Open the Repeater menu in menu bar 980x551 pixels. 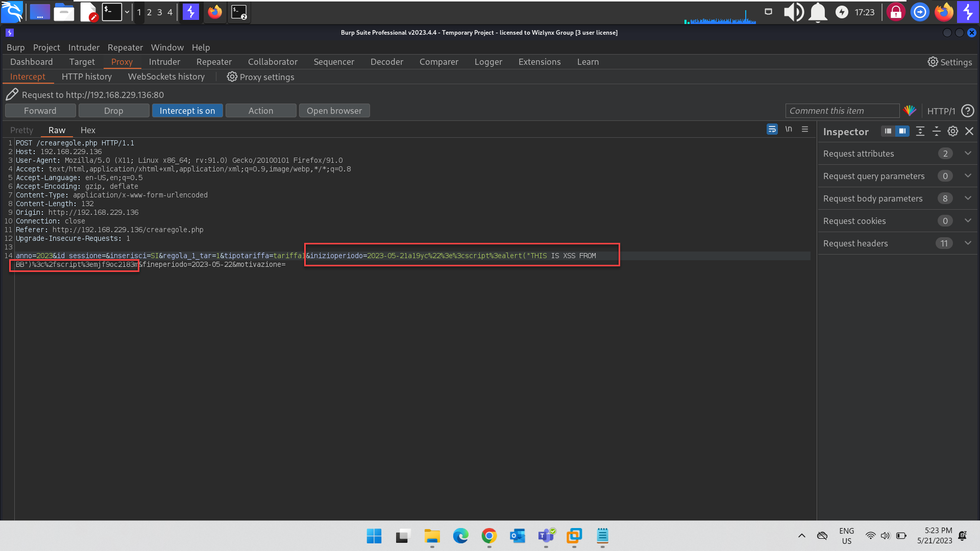125,47
